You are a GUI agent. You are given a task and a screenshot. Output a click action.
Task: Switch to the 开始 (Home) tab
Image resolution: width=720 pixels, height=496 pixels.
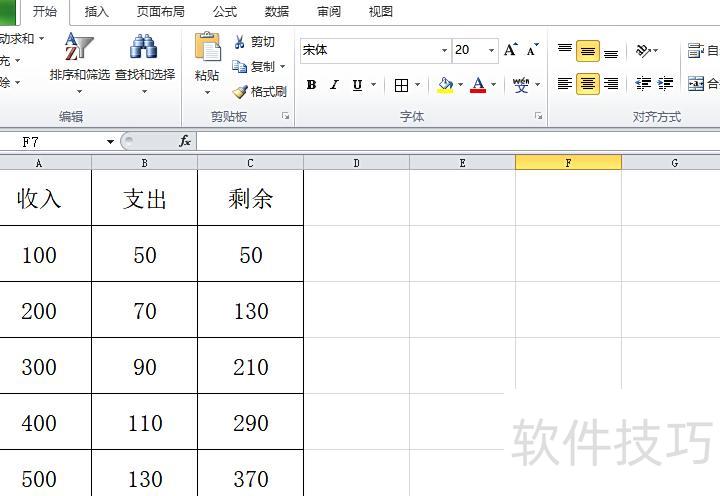(45, 11)
